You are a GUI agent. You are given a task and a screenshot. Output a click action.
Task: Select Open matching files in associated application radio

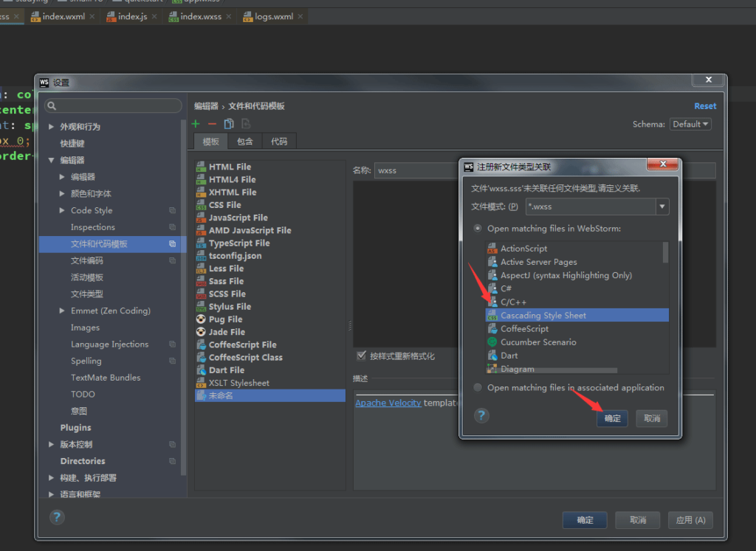[x=478, y=388]
